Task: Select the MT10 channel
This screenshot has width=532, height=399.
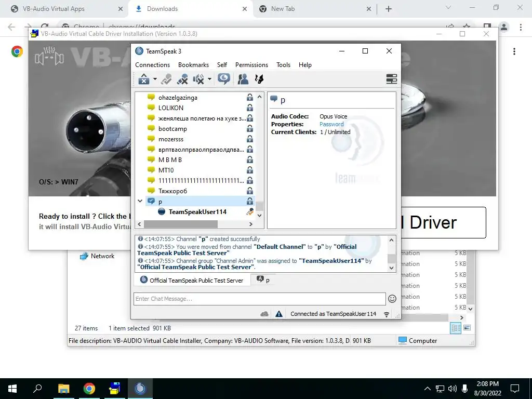Action: click(166, 170)
